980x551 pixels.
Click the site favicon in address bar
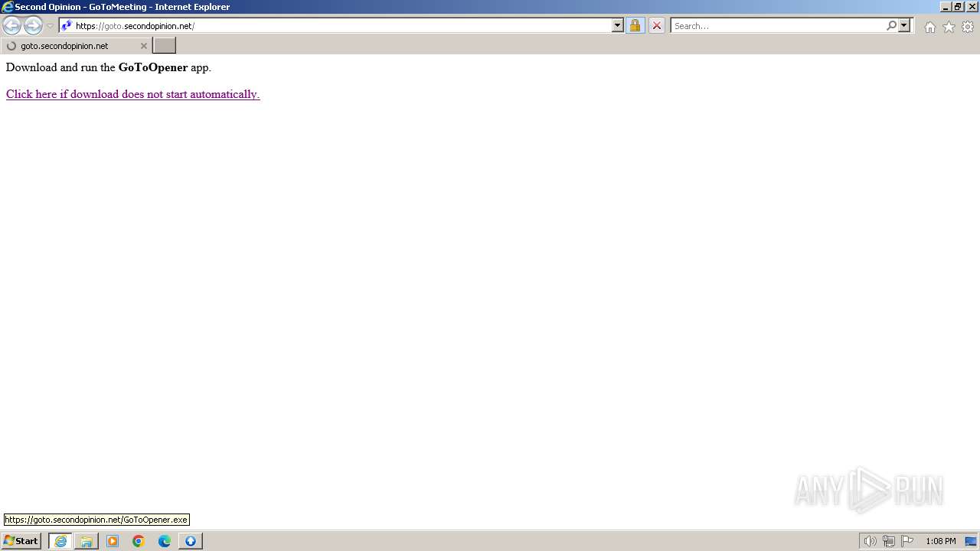67,26
